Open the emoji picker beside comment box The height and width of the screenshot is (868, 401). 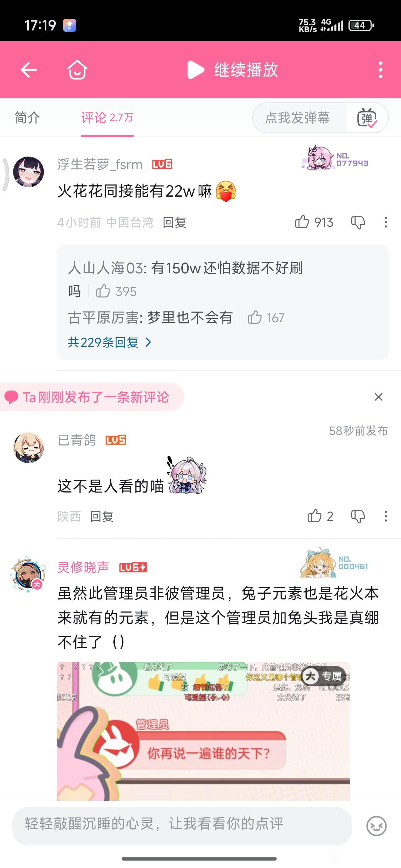[376, 826]
